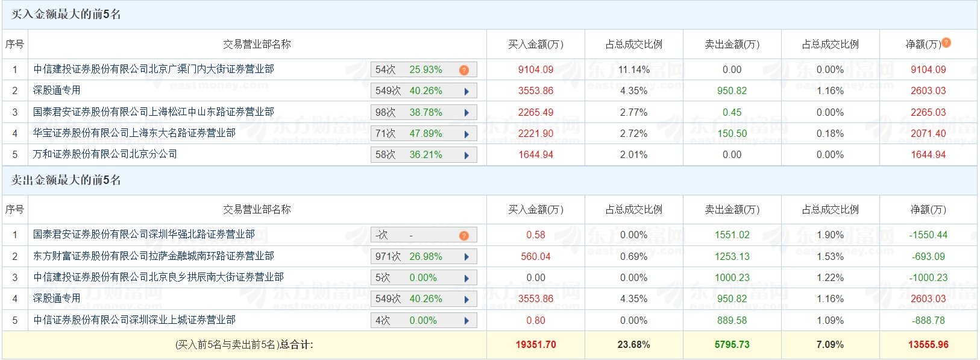Click blue arrow beside 971次 26.98%
The width and height of the screenshot is (980, 360).
tap(466, 257)
